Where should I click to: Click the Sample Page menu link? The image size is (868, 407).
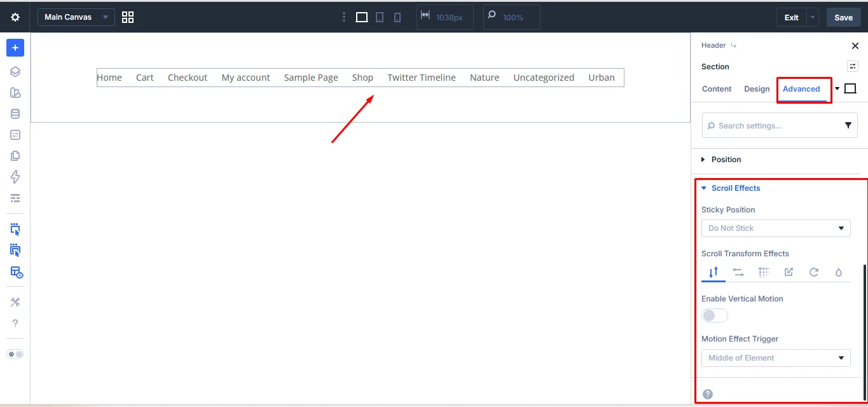[311, 78]
